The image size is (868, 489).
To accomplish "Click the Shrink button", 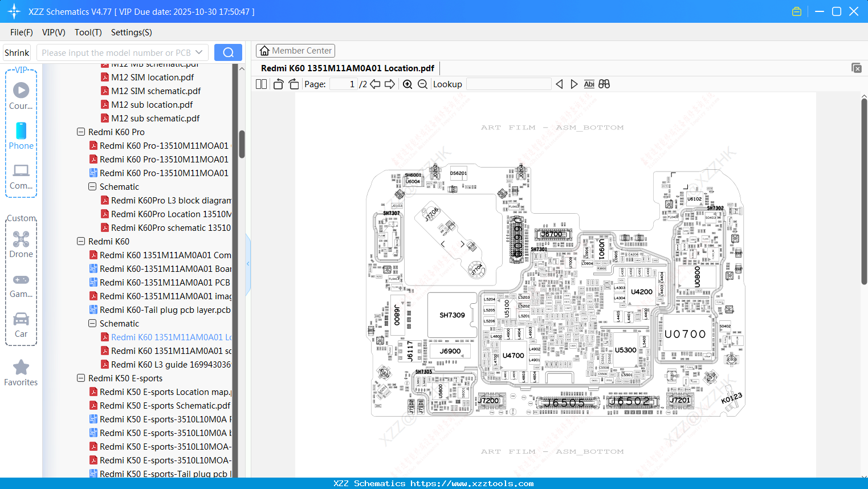I will pyautogui.click(x=17, y=52).
